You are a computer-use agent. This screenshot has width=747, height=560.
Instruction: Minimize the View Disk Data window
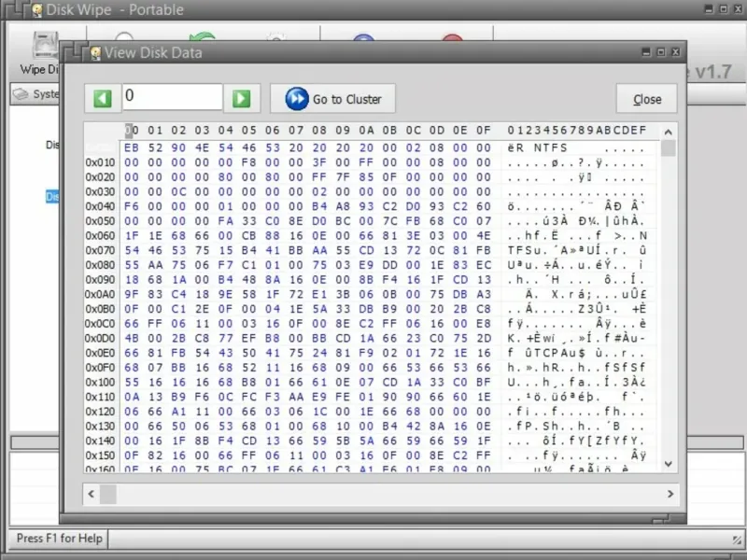646,51
